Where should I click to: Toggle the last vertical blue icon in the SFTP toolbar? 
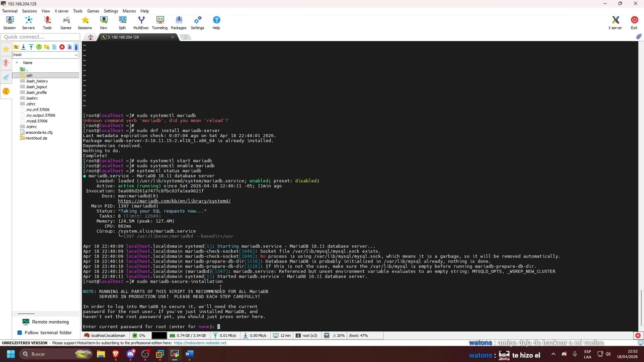(x=76, y=47)
